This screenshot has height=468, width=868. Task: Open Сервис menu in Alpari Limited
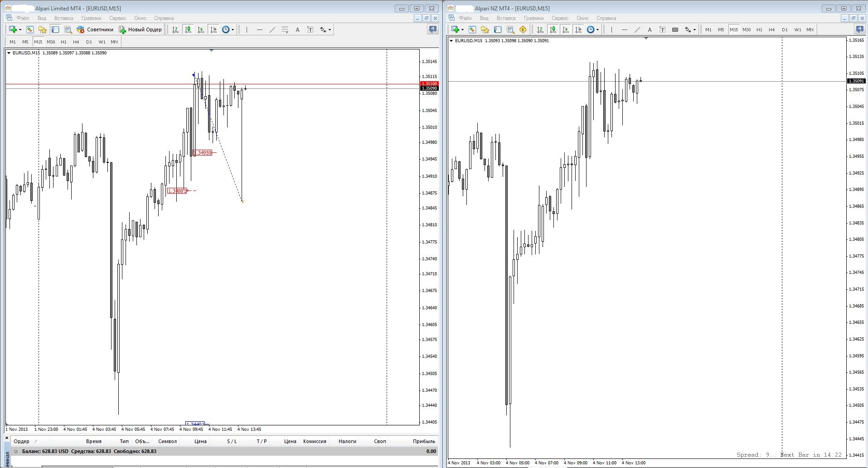[117, 18]
